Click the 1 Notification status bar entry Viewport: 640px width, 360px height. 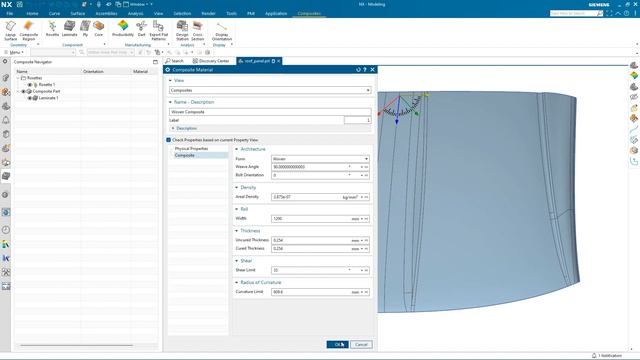coord(607,356)
